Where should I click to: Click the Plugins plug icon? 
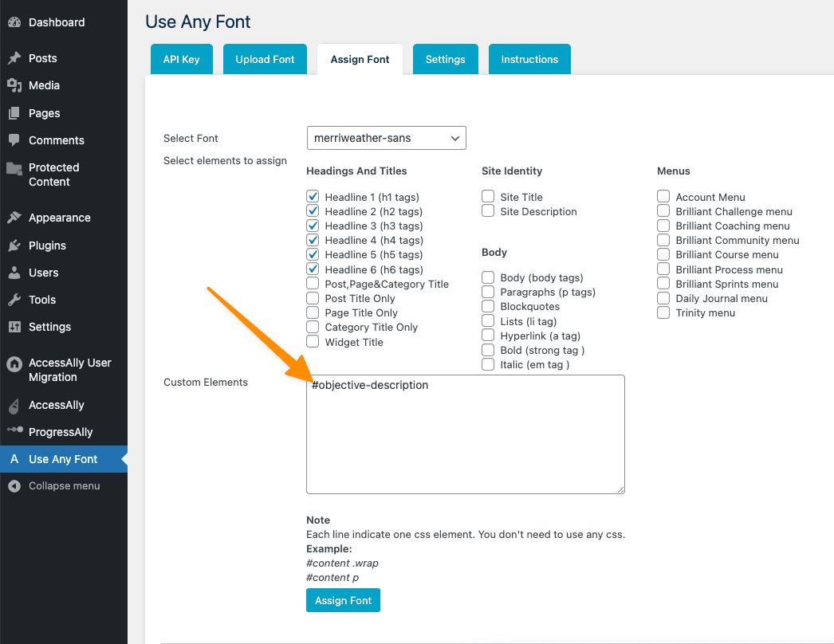[14, 245]
